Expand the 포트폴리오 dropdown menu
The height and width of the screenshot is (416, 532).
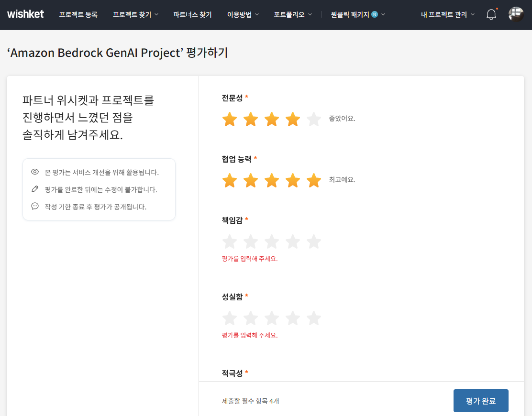pos(292,15)
